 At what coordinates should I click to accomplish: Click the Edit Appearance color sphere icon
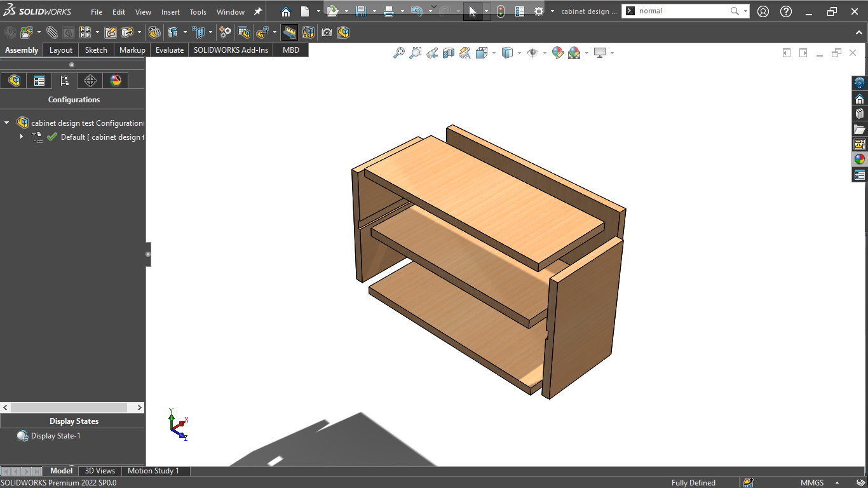coord(558,53)
